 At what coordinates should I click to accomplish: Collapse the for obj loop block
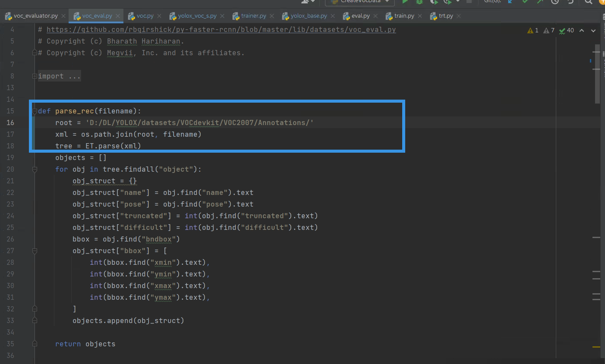(35, 169)
